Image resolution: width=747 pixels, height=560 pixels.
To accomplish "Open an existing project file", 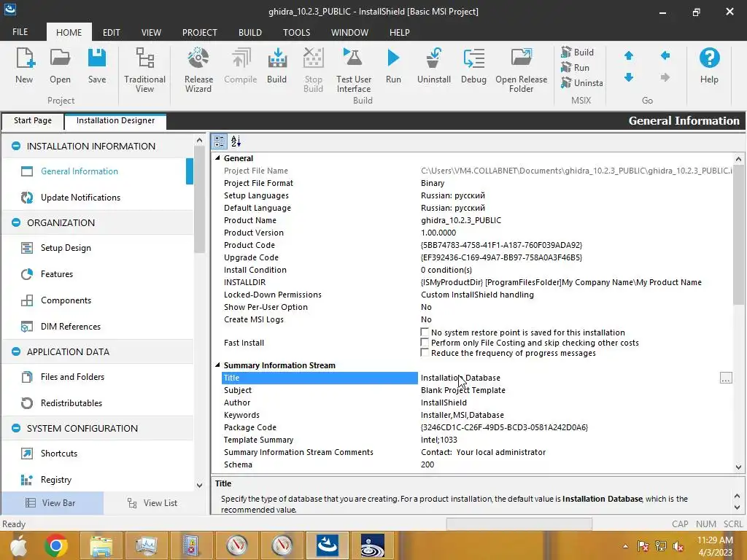I will [60, 66].
